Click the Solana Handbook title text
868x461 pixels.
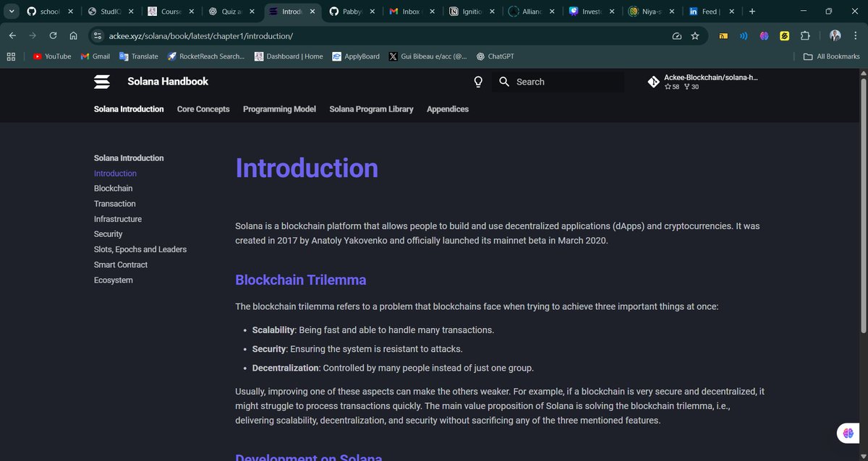tap(168, 82)
